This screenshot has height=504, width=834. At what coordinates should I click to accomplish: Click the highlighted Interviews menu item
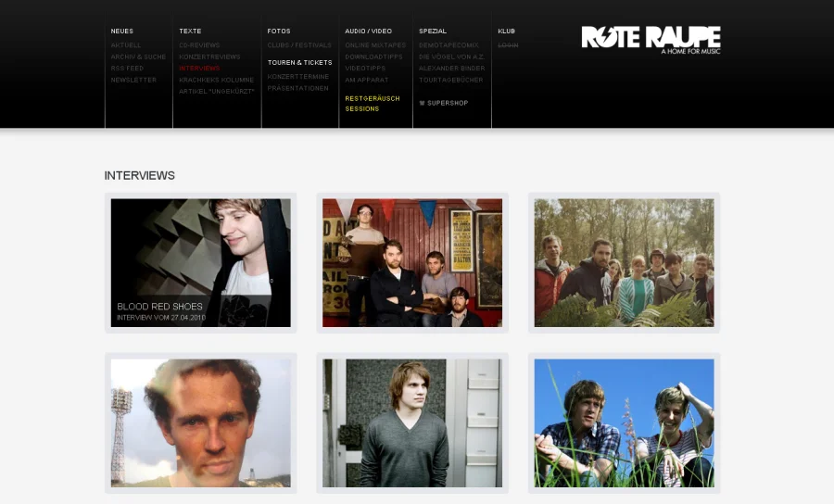click(199, 69)
